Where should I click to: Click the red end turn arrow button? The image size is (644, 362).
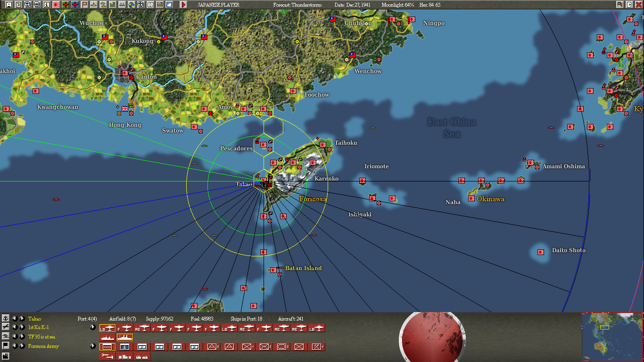pyautogui.click(x=183, y=5)
